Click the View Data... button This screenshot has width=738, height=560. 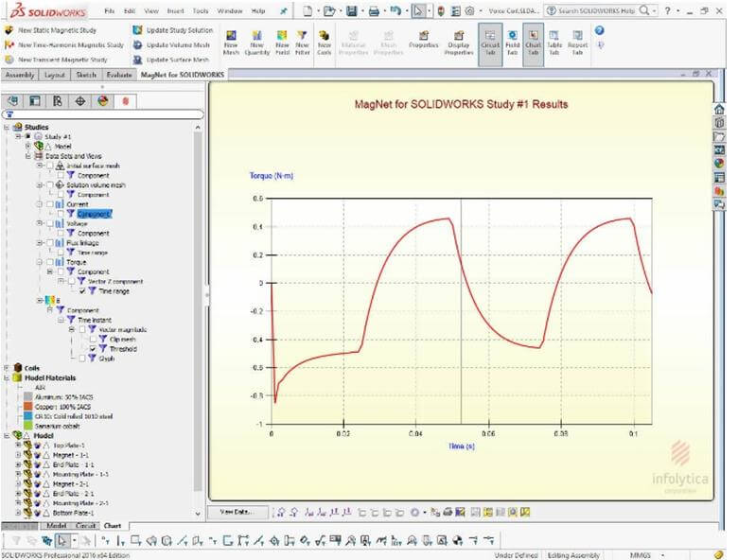[237, 512]
